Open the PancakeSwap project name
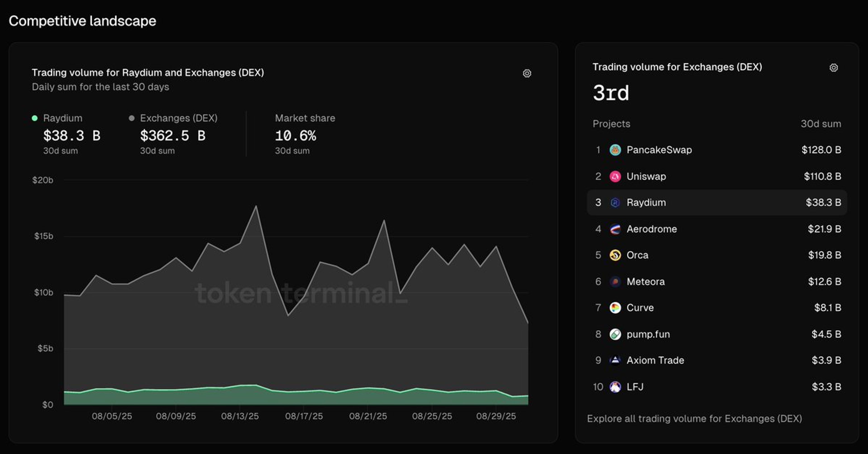868x454 pixels. [x=659, y=150]
